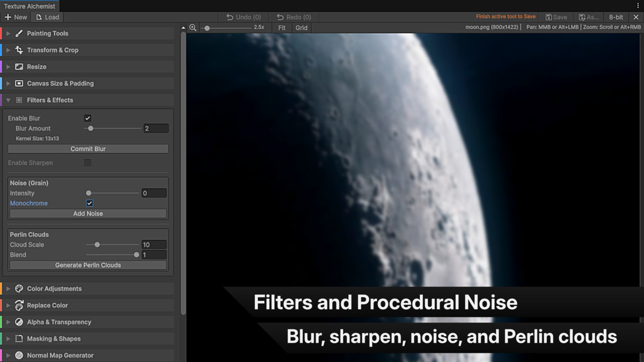Click the Perlin Clouds heading
The width and height of the screenshot is (644, 362).
pyautogui.click(x=29, y=234)
